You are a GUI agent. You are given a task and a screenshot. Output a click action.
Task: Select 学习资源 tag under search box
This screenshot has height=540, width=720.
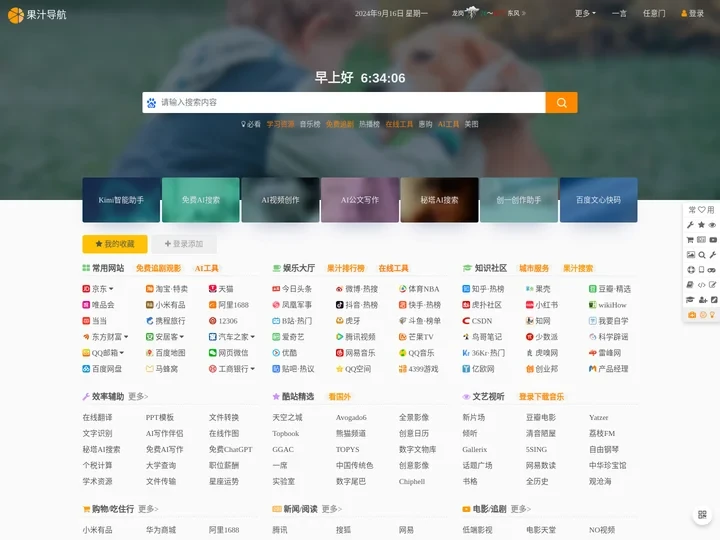(280, 124)
